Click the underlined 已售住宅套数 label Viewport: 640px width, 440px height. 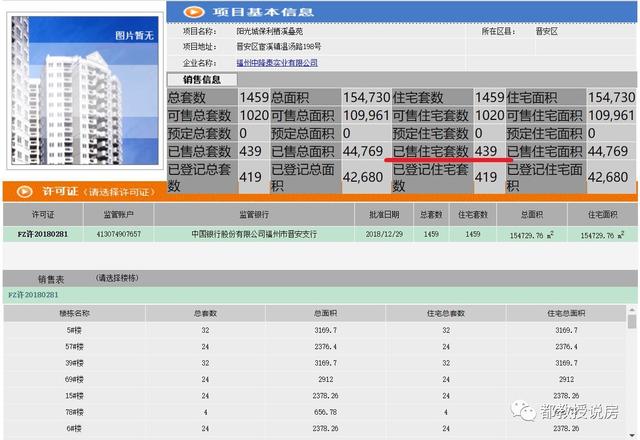[431, 151]
